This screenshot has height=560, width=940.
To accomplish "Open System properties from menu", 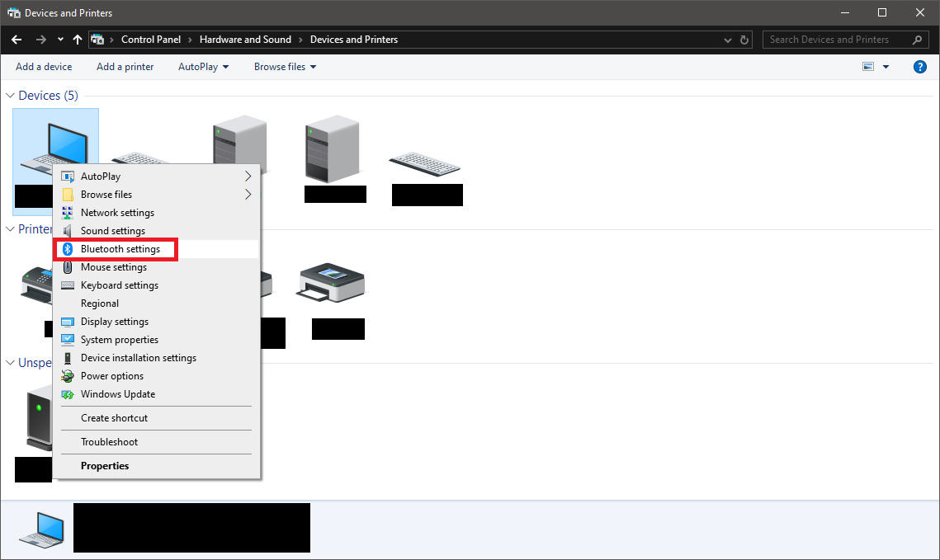I will pos(157,340).
